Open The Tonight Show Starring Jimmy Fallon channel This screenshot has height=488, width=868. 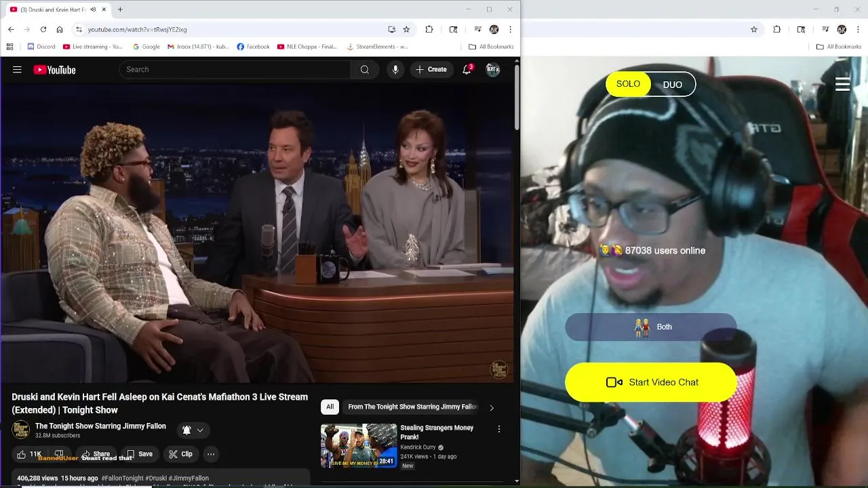(100, 426)
